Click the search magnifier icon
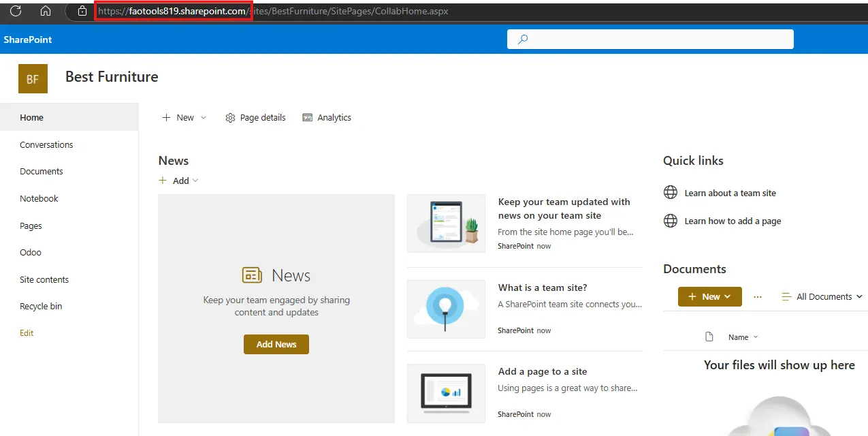 [x=523, y=40]
